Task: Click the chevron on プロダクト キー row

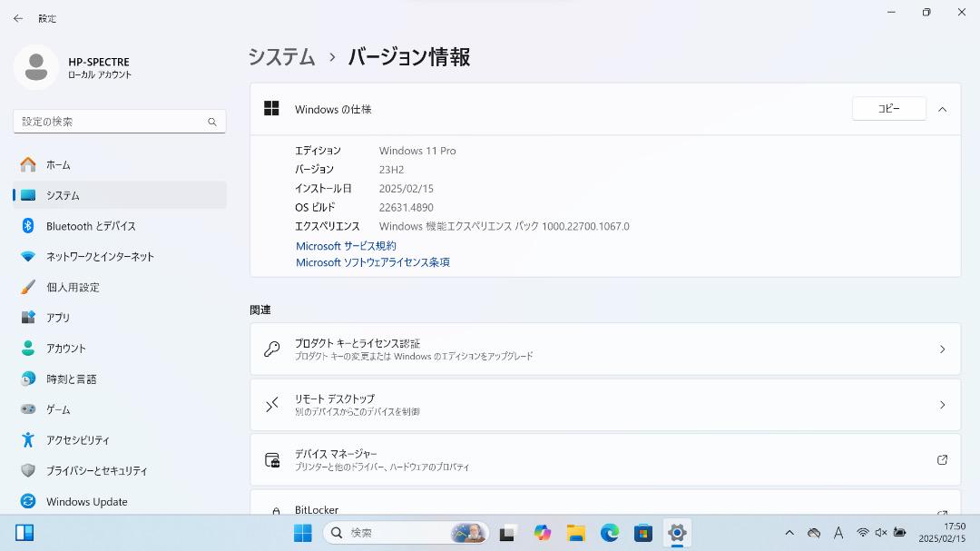Action: (x=942, y=349)
